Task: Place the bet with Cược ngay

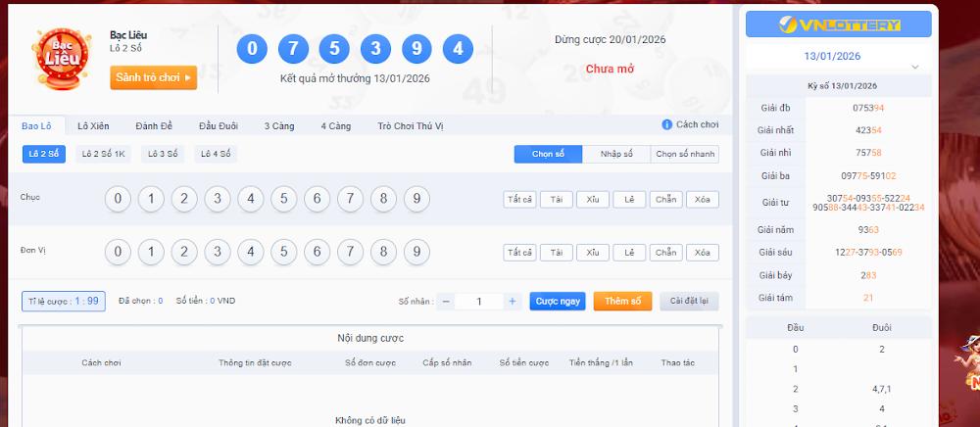Action: click(x=558, y=302)
